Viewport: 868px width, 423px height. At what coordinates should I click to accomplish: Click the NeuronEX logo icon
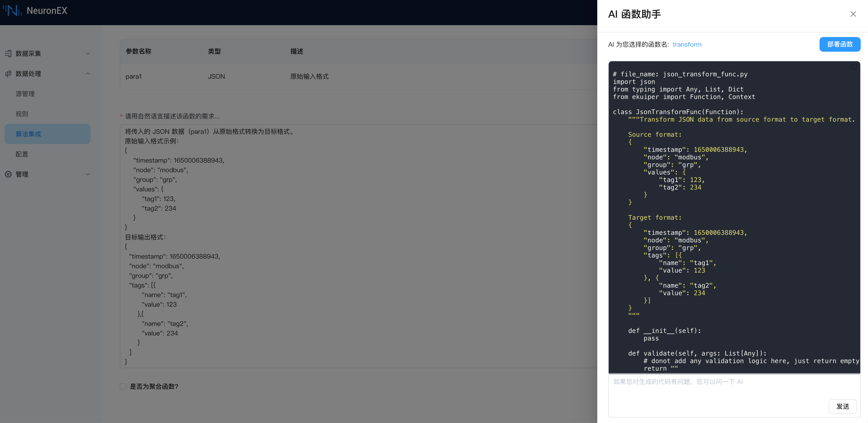click(x=12, y=11)
